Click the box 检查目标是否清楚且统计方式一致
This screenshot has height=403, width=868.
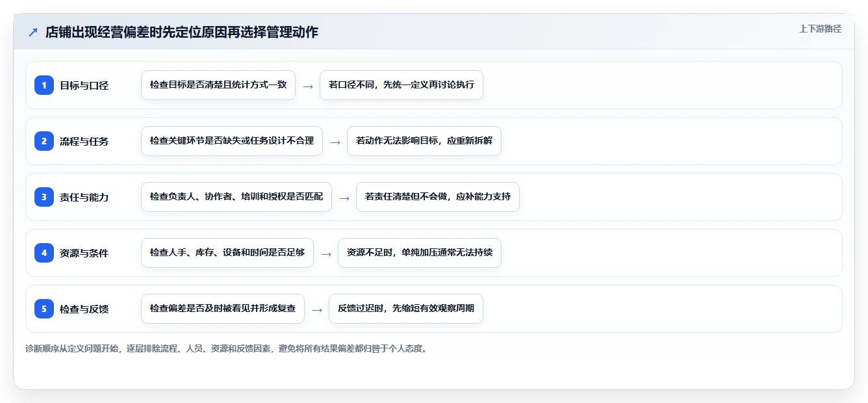pyautogui.click(x=218, y=85)
